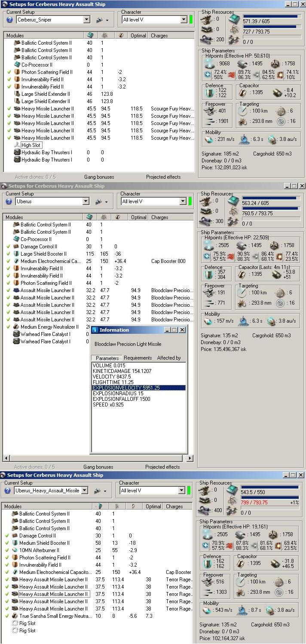Click Gang bonuses in Uberus window
Image resolution: width=306 pixels, height=644 pixels.
click(x=98, y=467)
